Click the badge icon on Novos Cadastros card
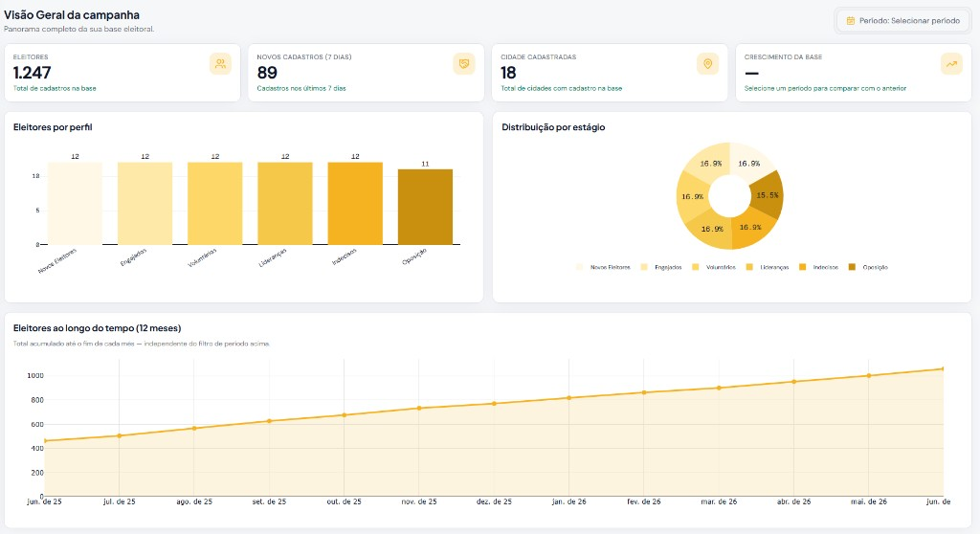The height and width of the screenshot is (534, 980). pyautogui.click(x=464, y=64)
